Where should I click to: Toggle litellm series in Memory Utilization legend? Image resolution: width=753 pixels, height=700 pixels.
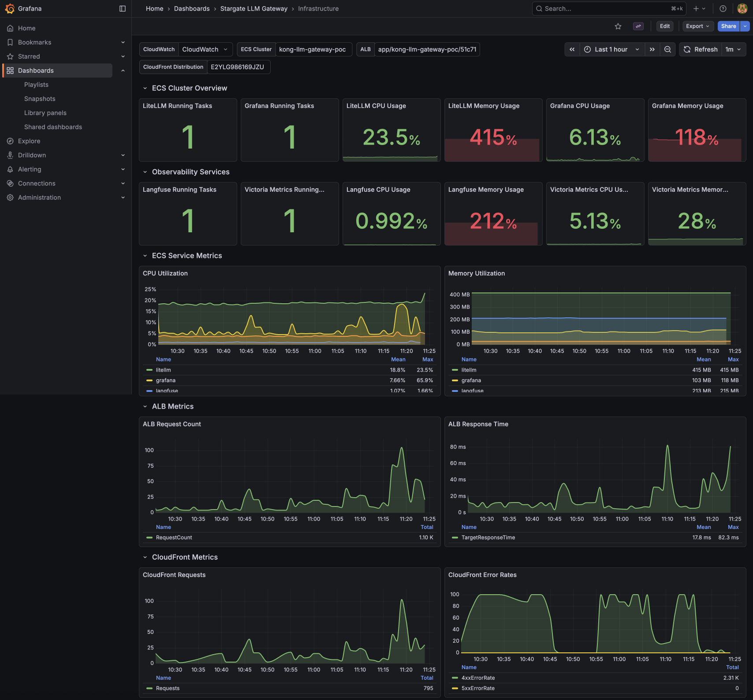[469, 370]
